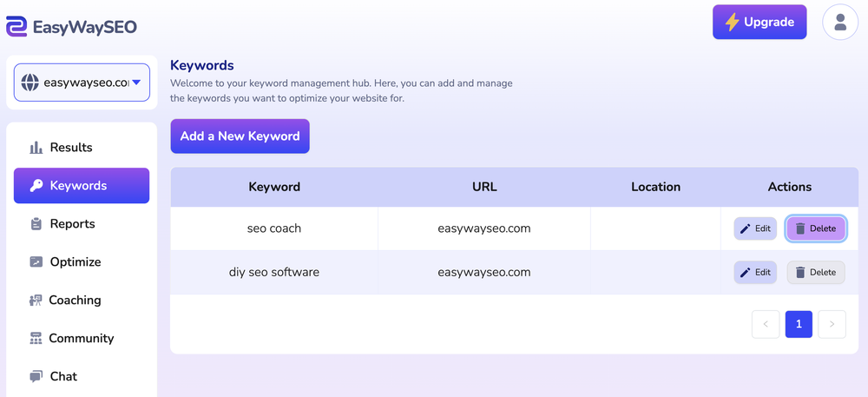The height and width of the screenshot is (397, 868).
Task: Click the key icon for Keywords
Action: point(36,186)
